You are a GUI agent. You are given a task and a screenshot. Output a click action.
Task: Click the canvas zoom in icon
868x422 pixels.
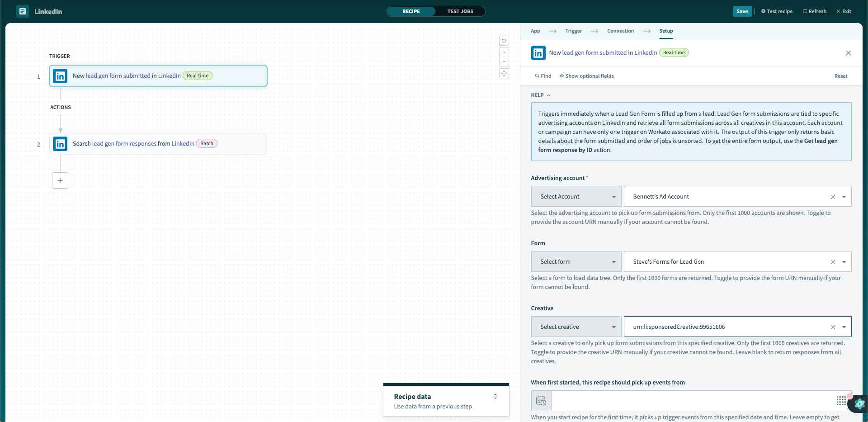coord(504,52)
